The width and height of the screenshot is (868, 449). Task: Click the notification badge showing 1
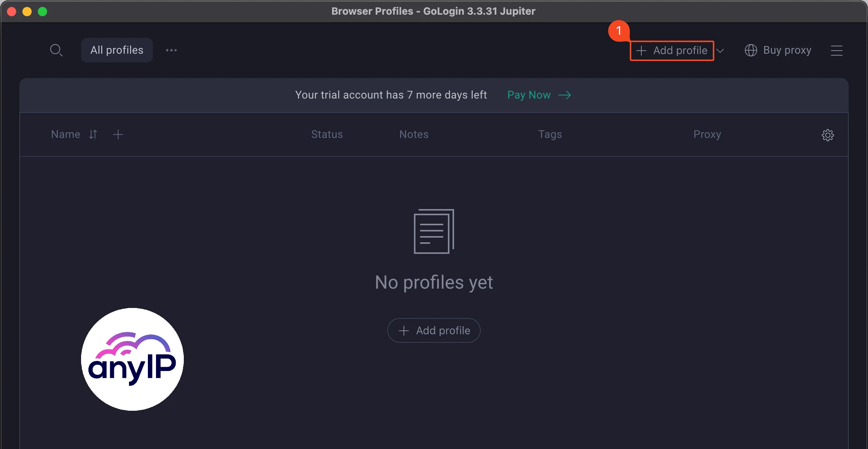point(620,32)
